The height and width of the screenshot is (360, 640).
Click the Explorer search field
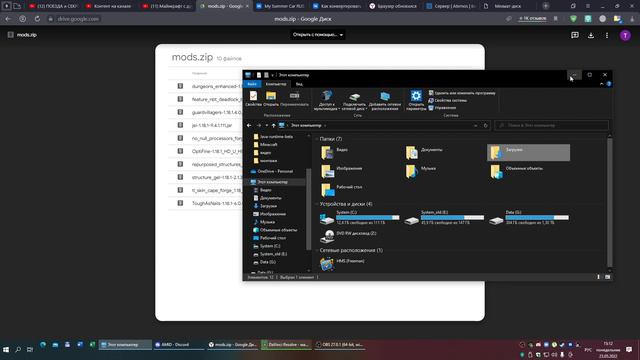click(551, 125)
